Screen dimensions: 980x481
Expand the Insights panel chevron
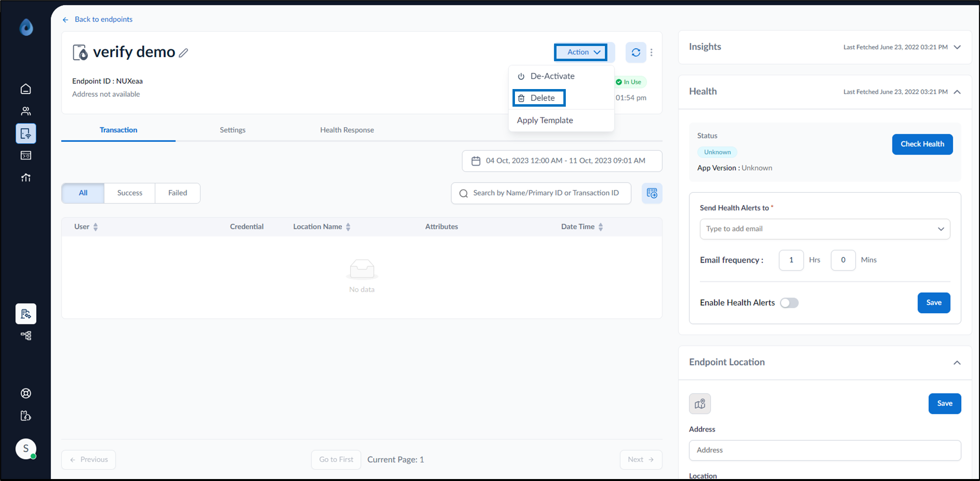pos(957,47)
